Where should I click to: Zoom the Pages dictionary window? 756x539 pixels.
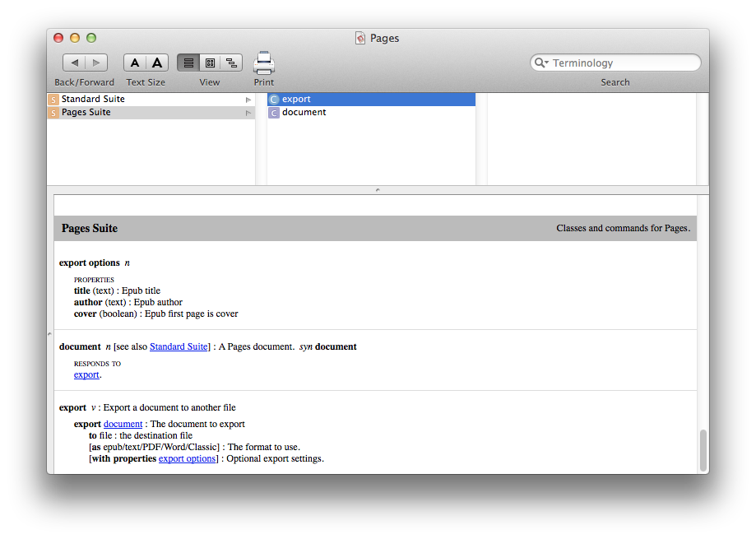(91, 38)
